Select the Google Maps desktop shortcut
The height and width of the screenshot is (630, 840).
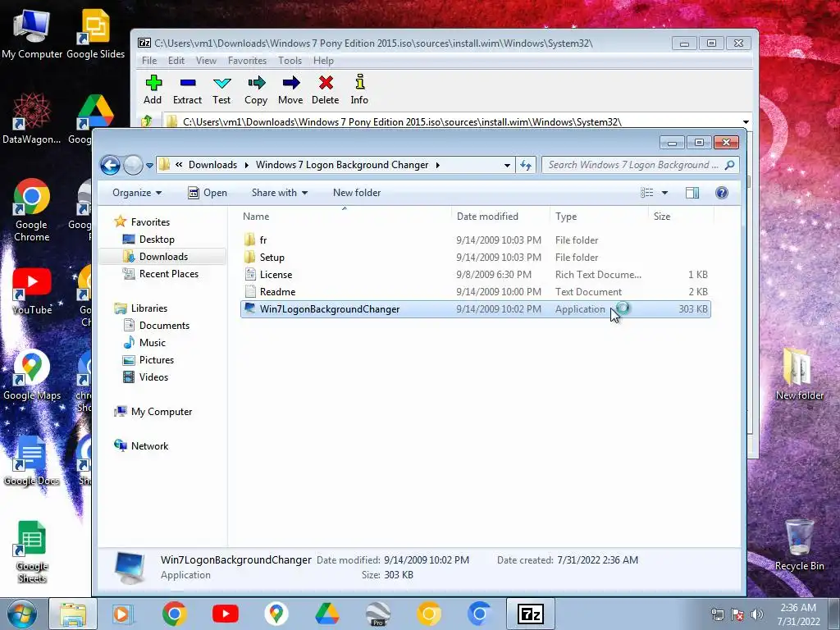(x=32, y=375)
